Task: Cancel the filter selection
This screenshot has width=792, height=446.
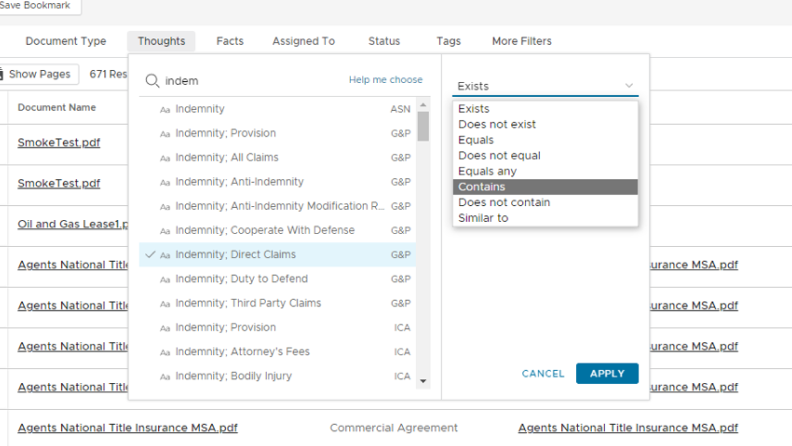Action: [543, 374]
